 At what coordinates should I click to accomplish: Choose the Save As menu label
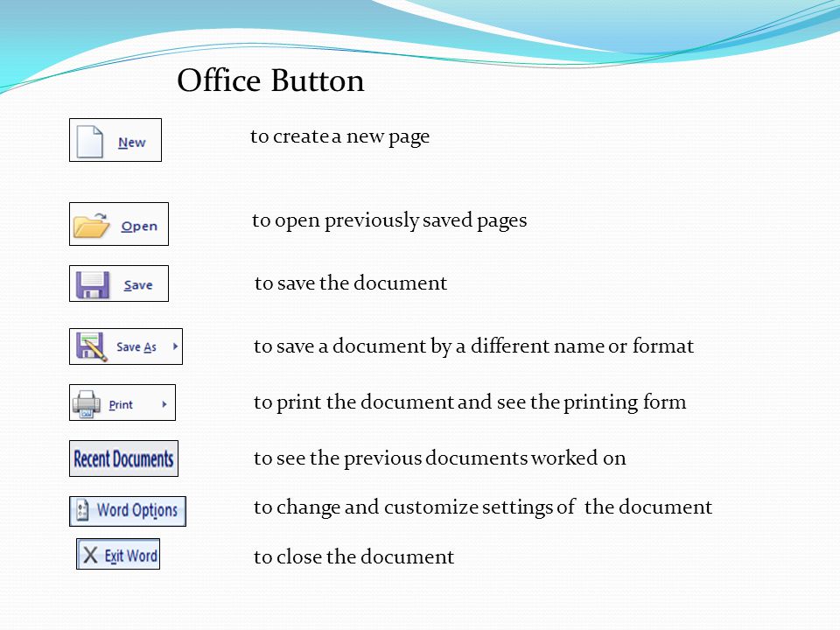(x=136, y=347)
